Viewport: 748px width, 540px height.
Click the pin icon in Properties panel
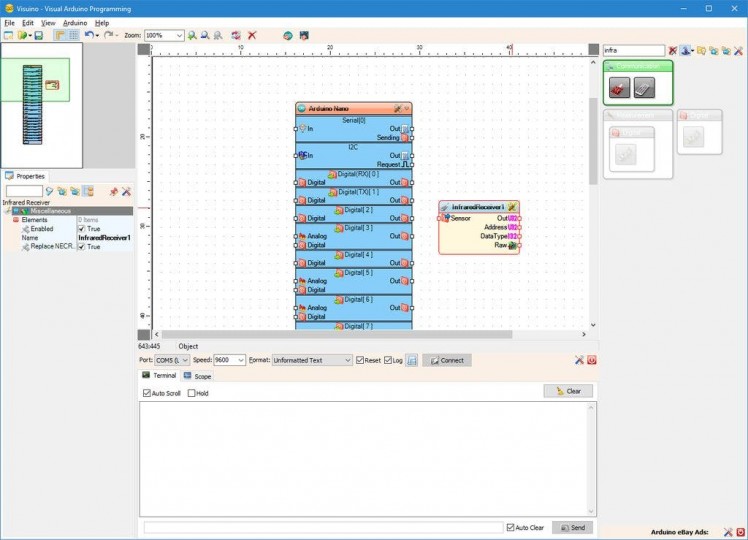pos(114,191)
